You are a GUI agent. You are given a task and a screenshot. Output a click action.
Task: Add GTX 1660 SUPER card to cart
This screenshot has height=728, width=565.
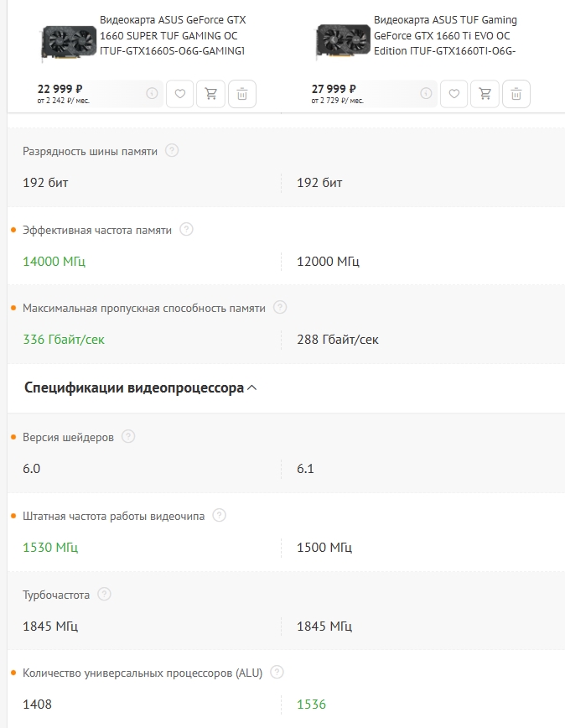pos(210,94)
